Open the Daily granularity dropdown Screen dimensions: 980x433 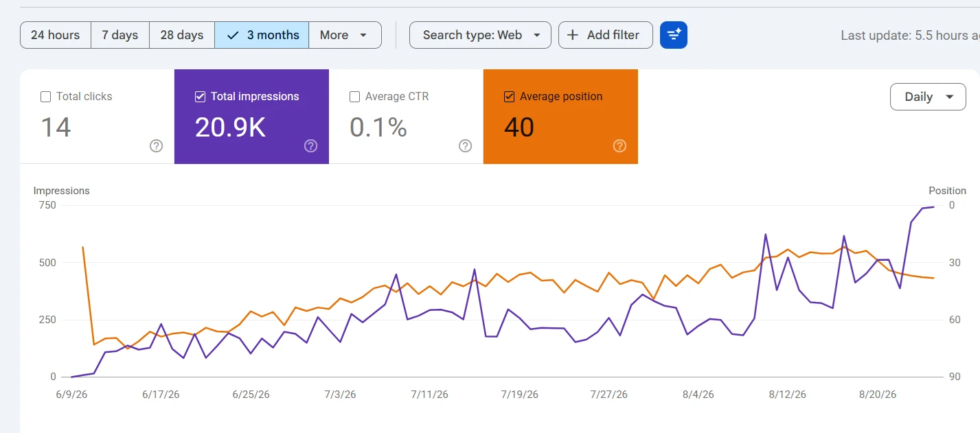click(x=928, y=97)
